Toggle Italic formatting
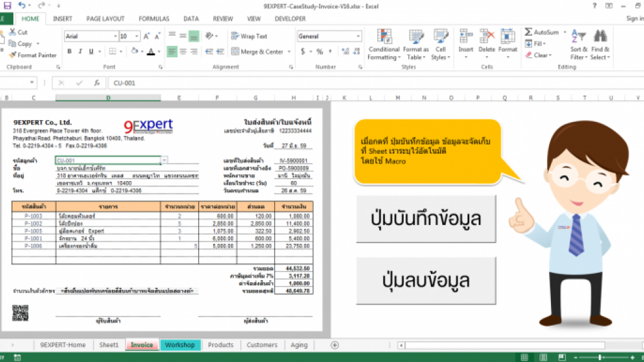The height and width of the screenshot is (362, 644). pos(80,52)
